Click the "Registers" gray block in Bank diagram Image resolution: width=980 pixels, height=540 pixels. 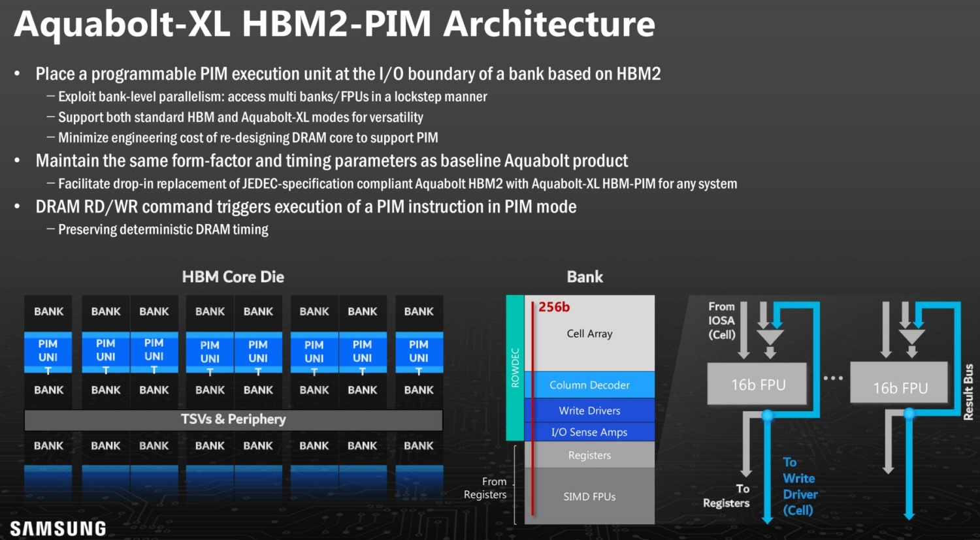[589, 455]
